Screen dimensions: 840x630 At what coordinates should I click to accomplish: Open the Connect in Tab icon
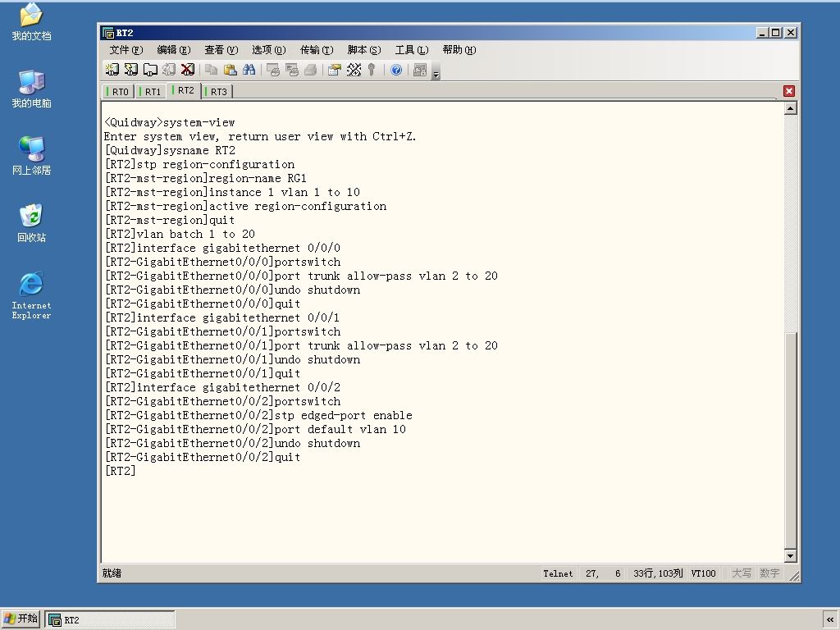[150, 70]
